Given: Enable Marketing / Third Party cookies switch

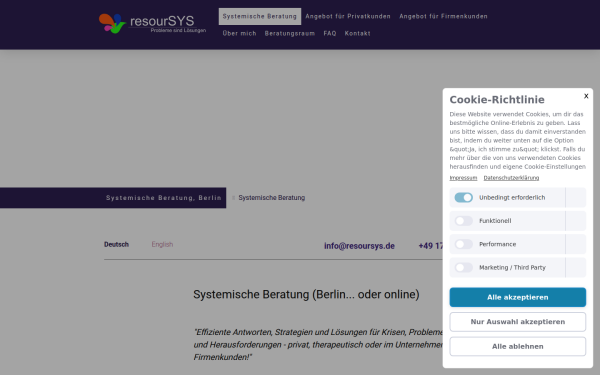Looking at the screenshot, I should tap(463, 267).
